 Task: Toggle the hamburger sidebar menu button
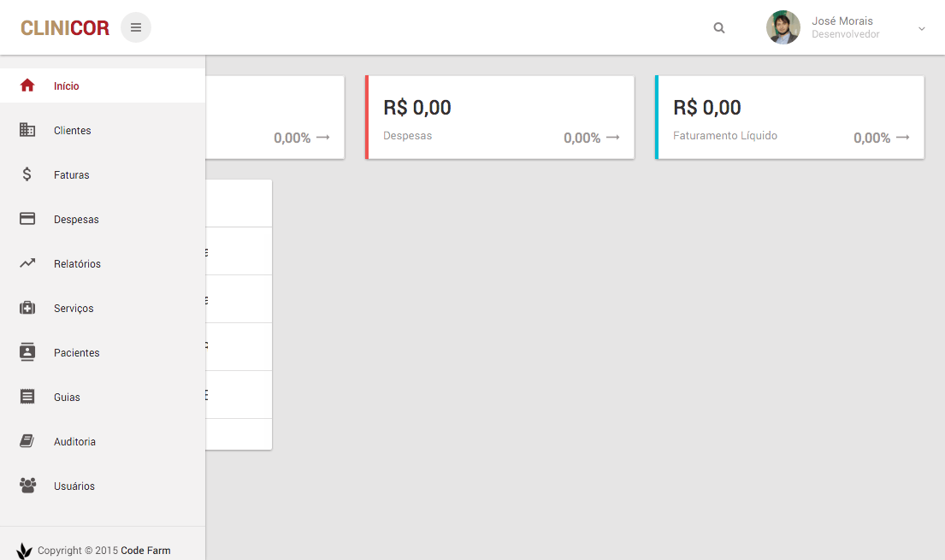tap(136, 27)
